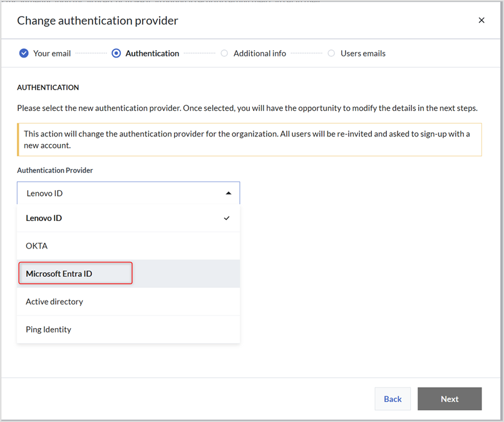
Task: Switch to the Users emails step label
Action: 363,53
